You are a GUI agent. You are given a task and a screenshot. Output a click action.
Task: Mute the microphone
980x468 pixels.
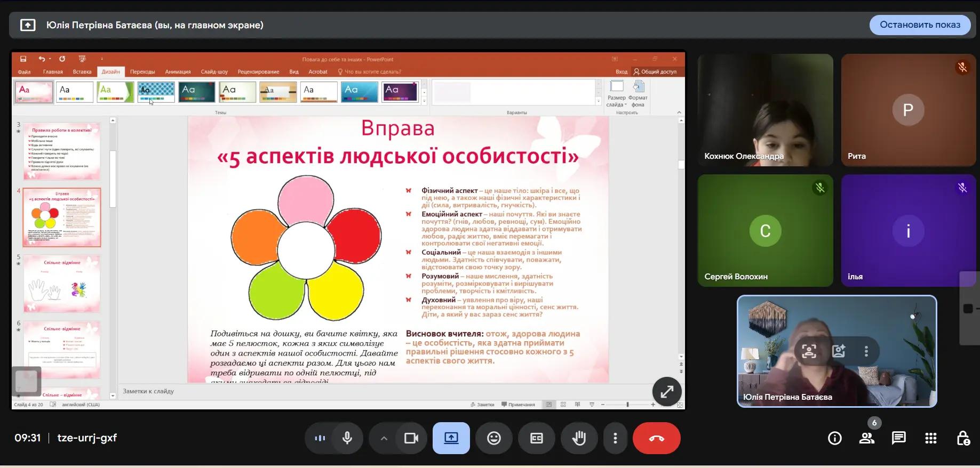point(347,438)
